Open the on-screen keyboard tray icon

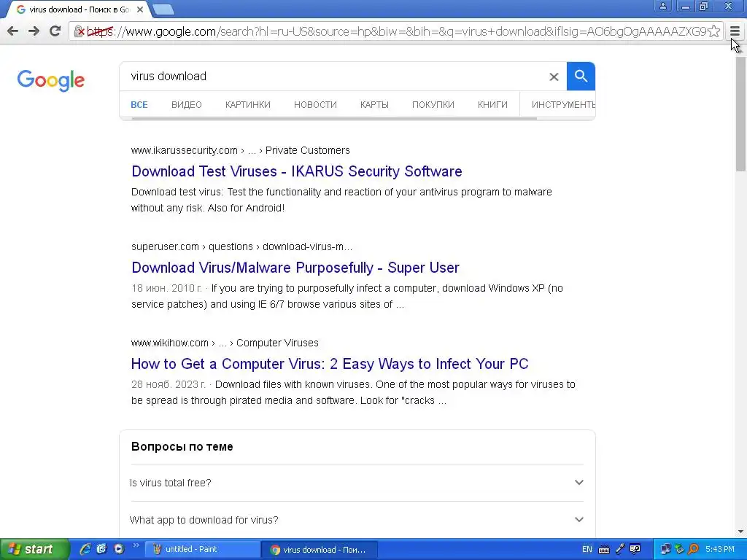coord(603,550)
